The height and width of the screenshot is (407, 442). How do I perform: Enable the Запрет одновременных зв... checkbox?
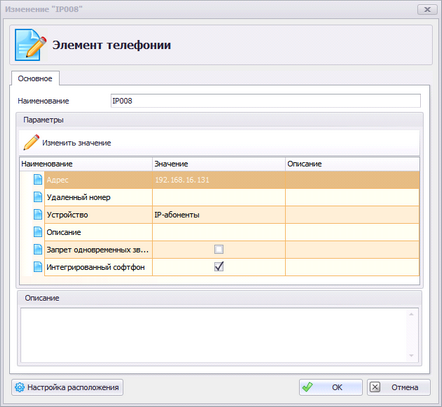[219, 249]
